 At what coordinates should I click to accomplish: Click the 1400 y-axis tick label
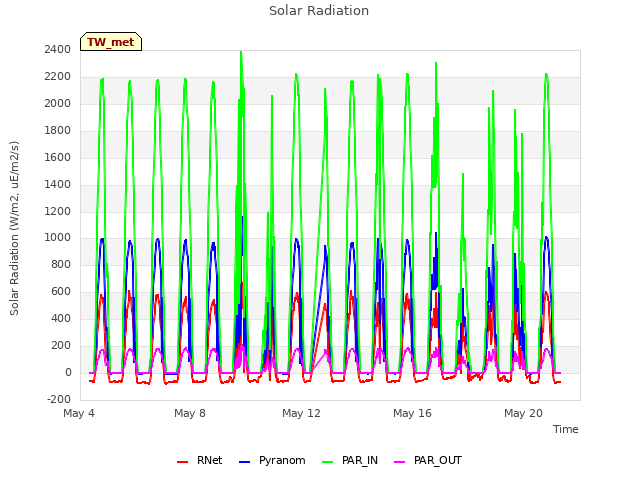[58, 184]
